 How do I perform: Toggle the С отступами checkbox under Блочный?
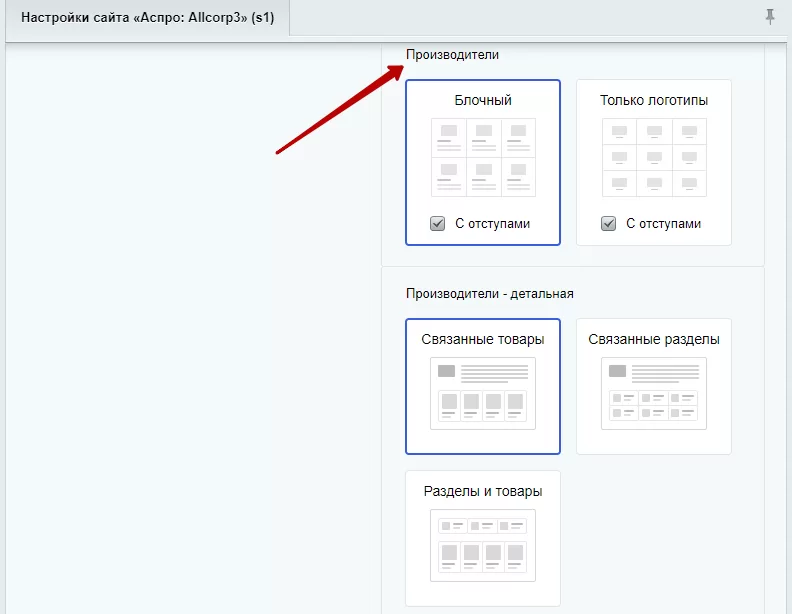(x=437, y=223)
